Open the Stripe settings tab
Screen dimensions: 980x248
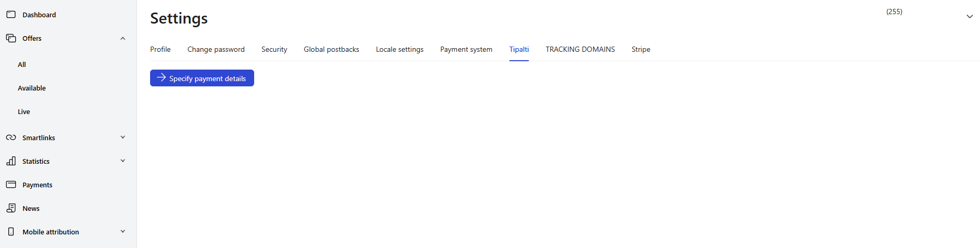641,49
